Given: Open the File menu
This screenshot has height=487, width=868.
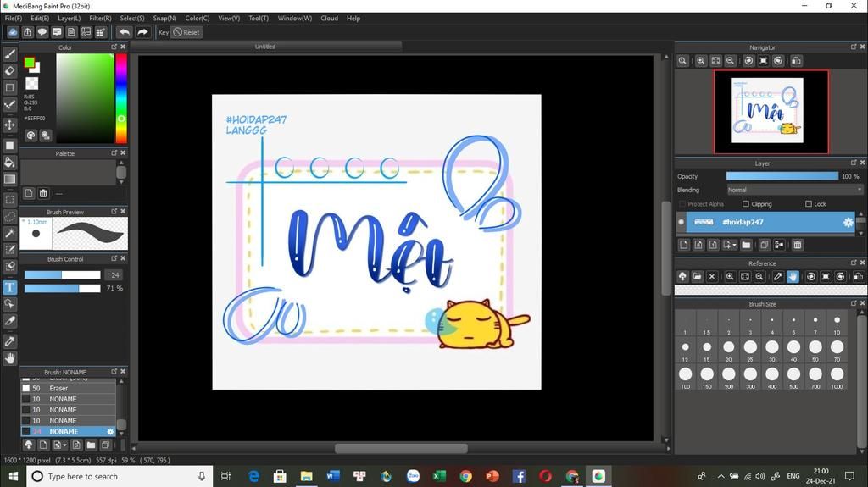Looking at the screenshot, I should click(14, 19).
